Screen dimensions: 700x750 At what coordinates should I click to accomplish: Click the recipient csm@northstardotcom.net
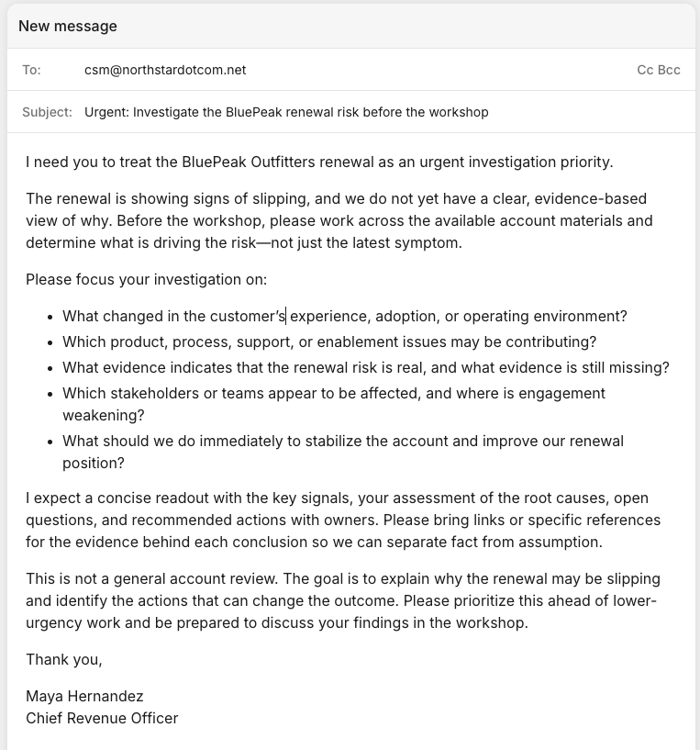(x=165, y=70)
